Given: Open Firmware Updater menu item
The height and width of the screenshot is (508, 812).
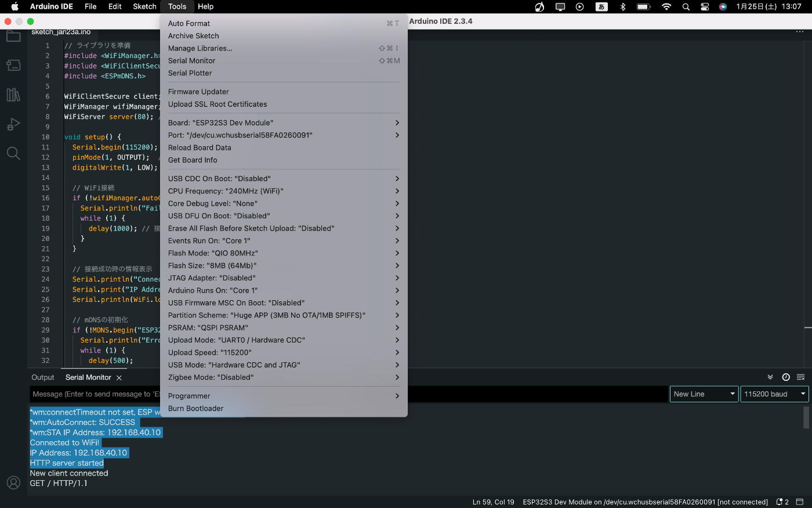Looking at the screenshot, I should (x=284, y=92).
